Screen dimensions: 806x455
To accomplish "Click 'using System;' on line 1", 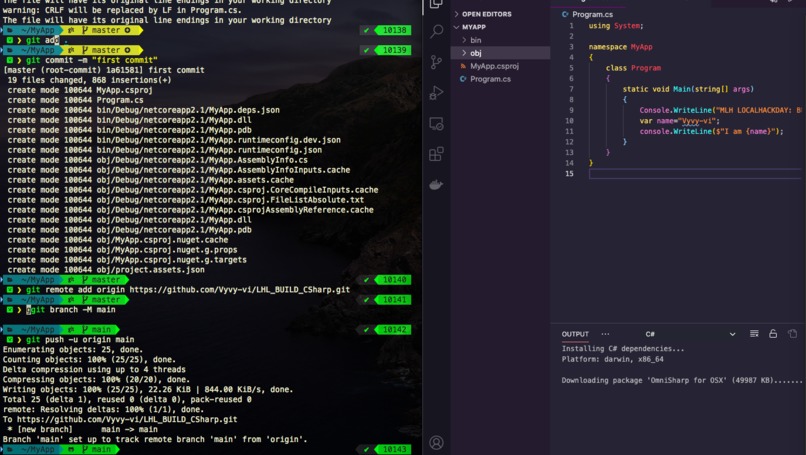I will 615,26.
